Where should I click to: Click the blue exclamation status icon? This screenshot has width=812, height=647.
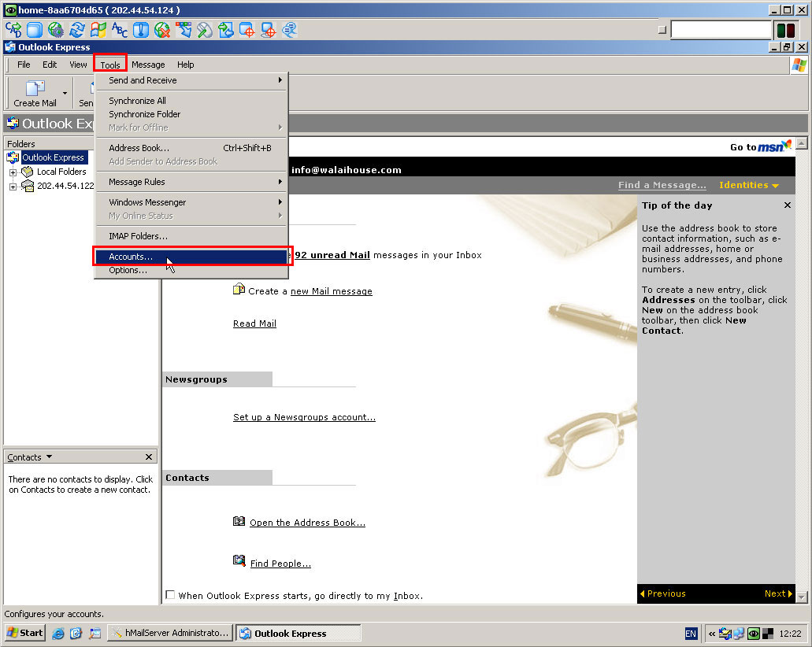[x=140, y=30]
